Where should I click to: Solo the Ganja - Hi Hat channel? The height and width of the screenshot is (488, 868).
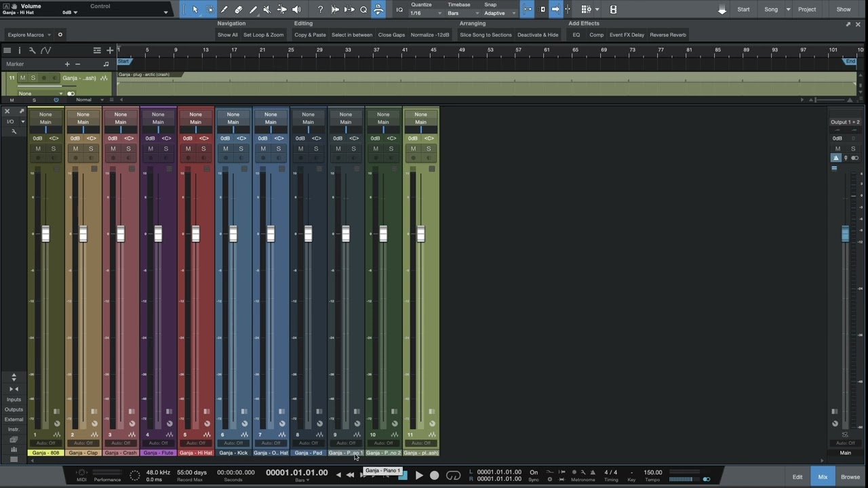(203, 148)
